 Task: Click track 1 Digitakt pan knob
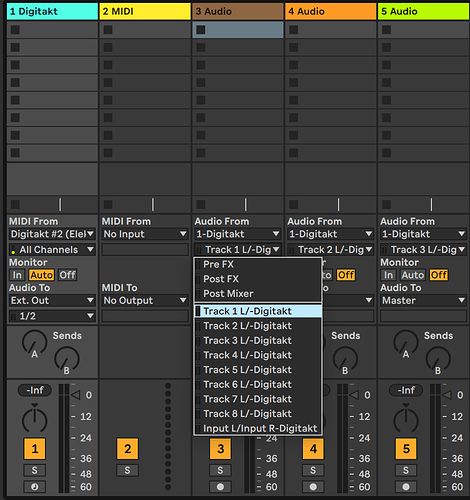click(x=34, y=418)
